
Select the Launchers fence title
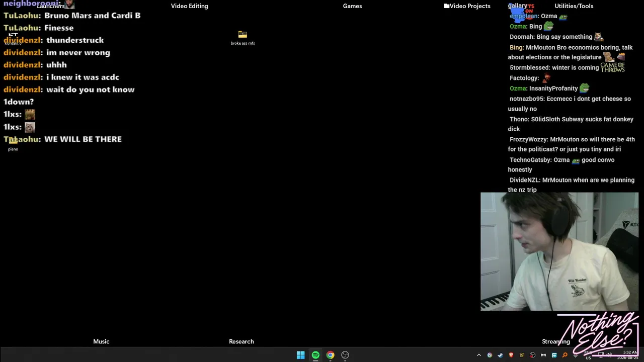click(x=51, y=6)
